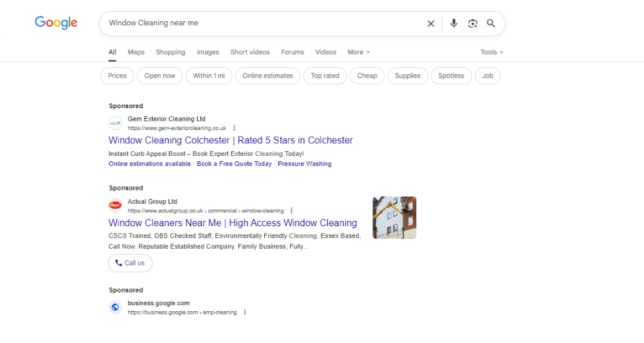Apply the Cheap filter chip
This screenshot has height=343, width=644.
click(x=367, y=76)
